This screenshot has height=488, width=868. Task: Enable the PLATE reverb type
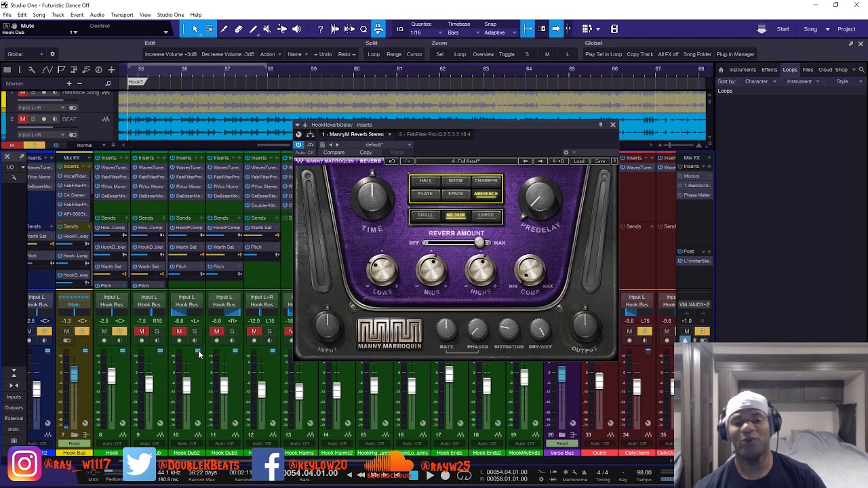[425, 194]
